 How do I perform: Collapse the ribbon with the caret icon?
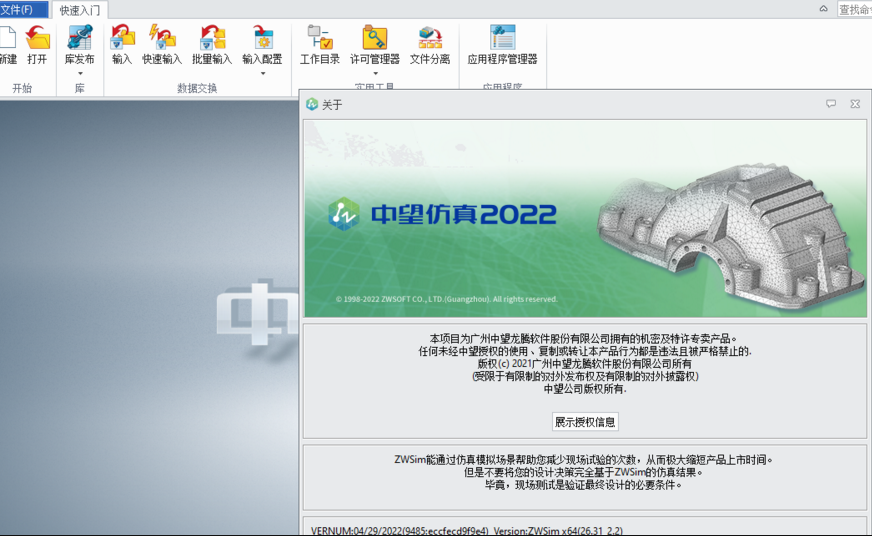pos(824,9)
